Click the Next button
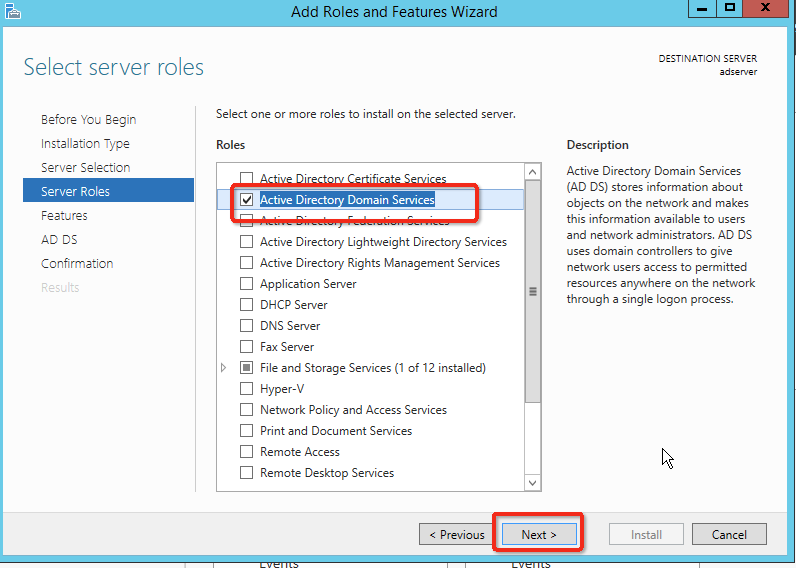This screenshot has height=568, width=796. coord(538,535)
